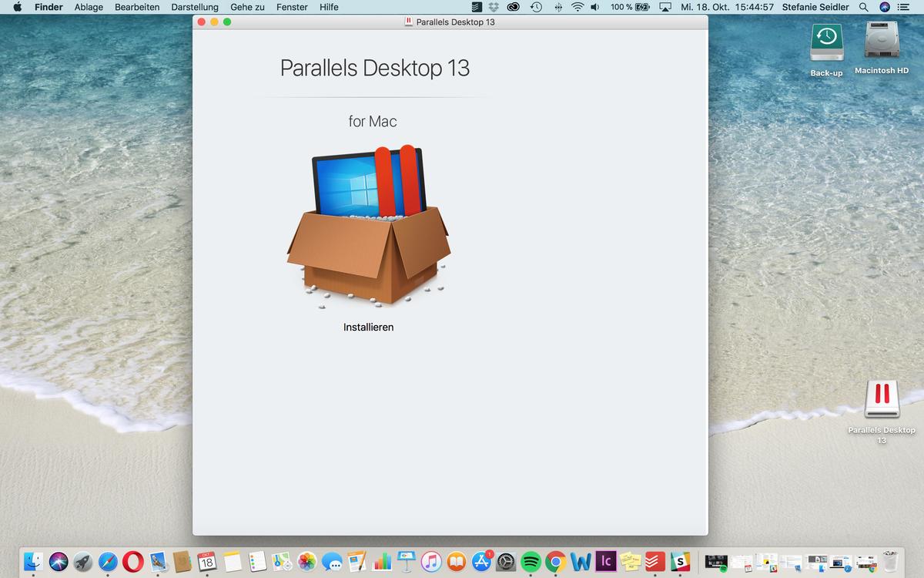Viewport: 924px width, 578px height.
Task: Open iBooks from the Dock
Action: 457,562
